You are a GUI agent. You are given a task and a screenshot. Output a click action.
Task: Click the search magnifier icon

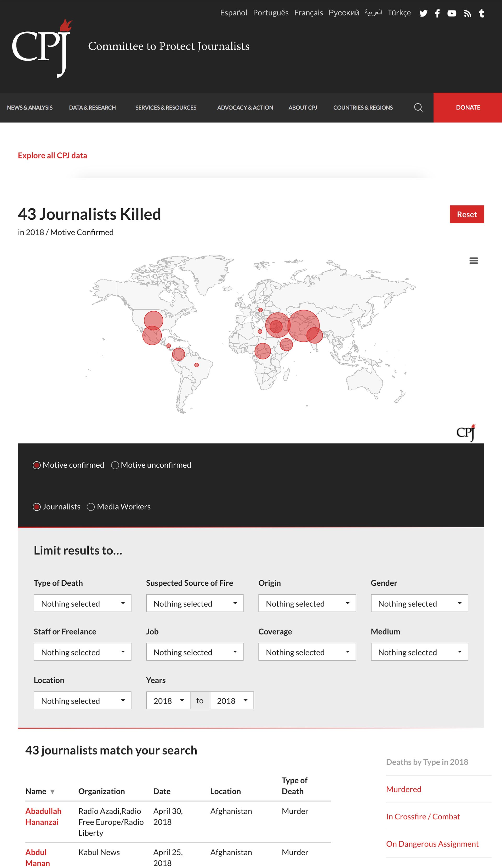(x=418, y=107)
